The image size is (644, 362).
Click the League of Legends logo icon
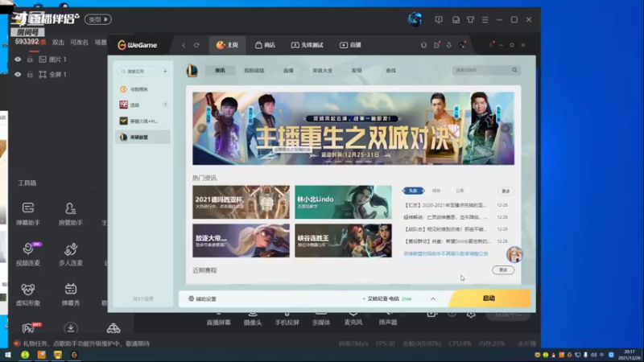[192, 71]
